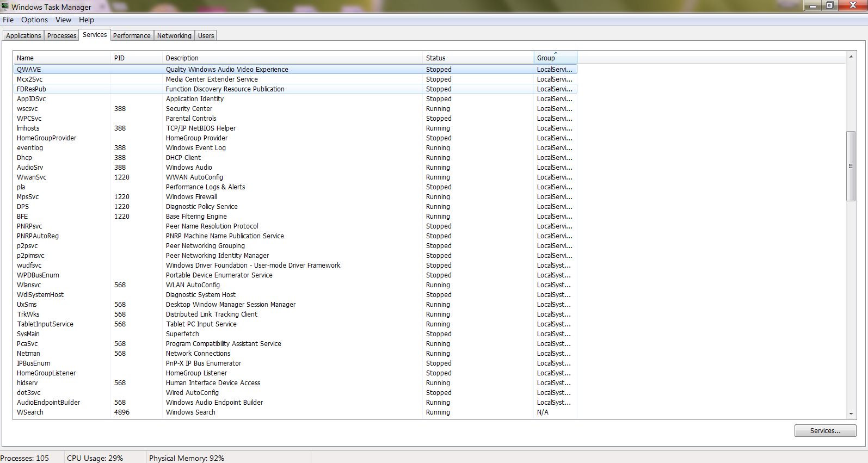Select the HomeGroupProvider service
The image size is (868, 463).
(x=295, y=138)
